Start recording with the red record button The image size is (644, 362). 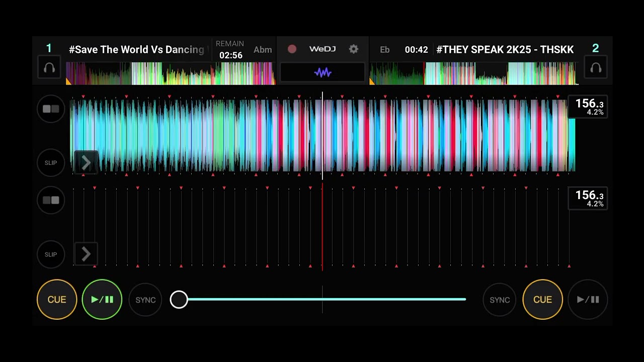pyautogui.click(x=292, y=49)
